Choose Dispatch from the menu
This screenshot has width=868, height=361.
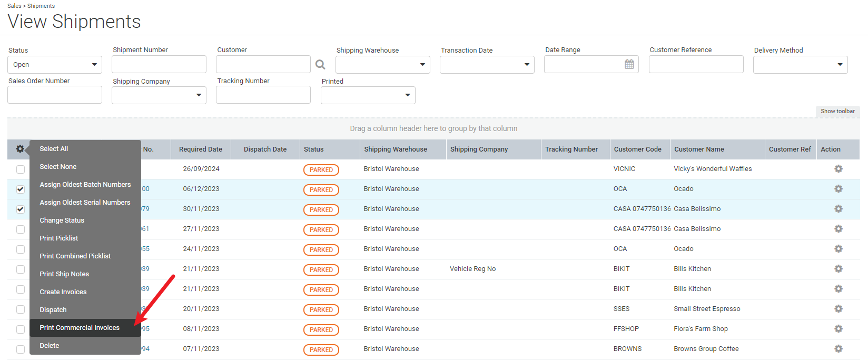pos(85,310)
